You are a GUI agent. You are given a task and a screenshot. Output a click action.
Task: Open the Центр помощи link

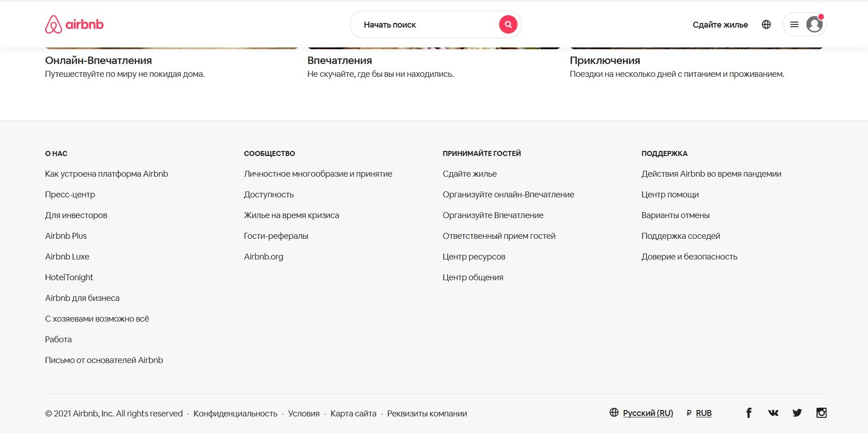670,195
